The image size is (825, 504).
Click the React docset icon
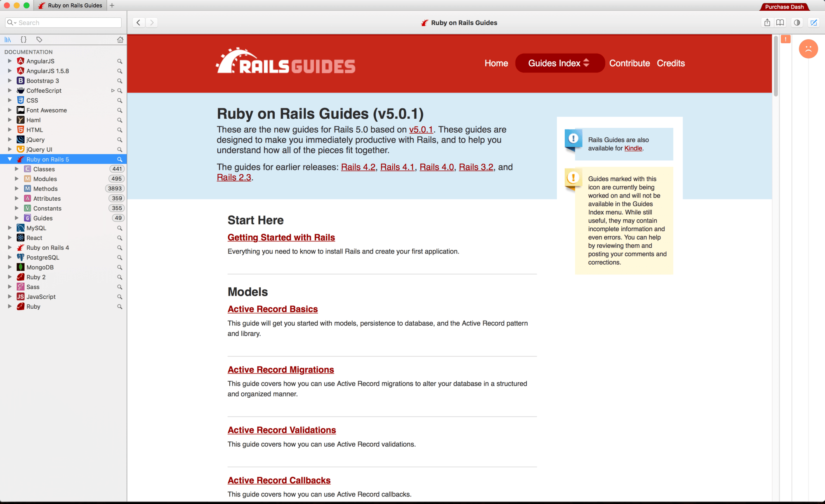(x=21, y=238)
